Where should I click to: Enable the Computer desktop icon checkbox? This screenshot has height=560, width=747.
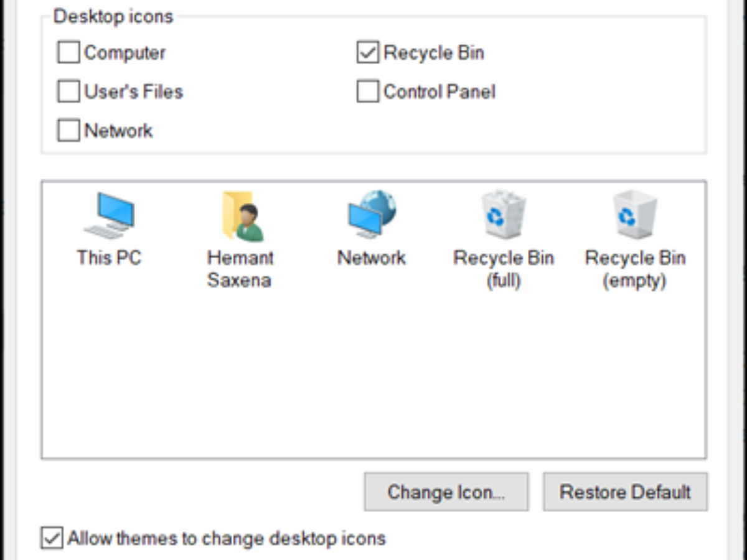click(x=68, y=53)
